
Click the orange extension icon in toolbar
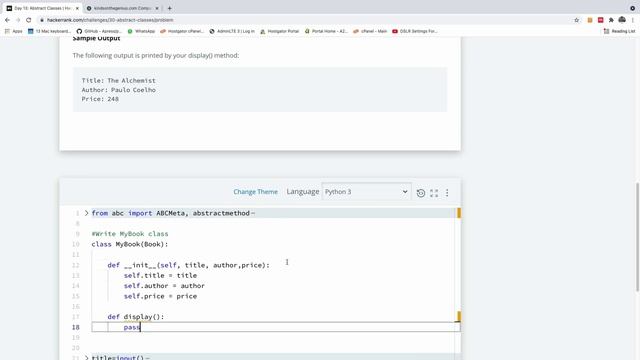click(x=590, y=20)
